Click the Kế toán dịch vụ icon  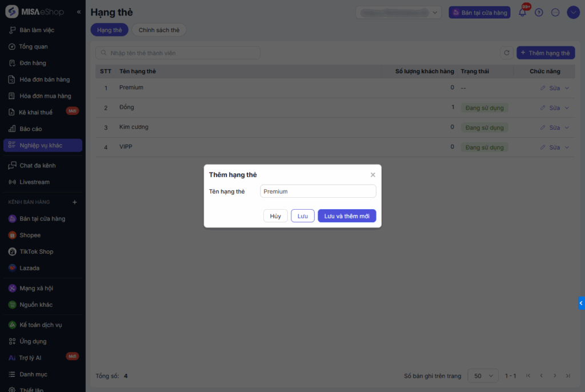click(x=12, y=325)
